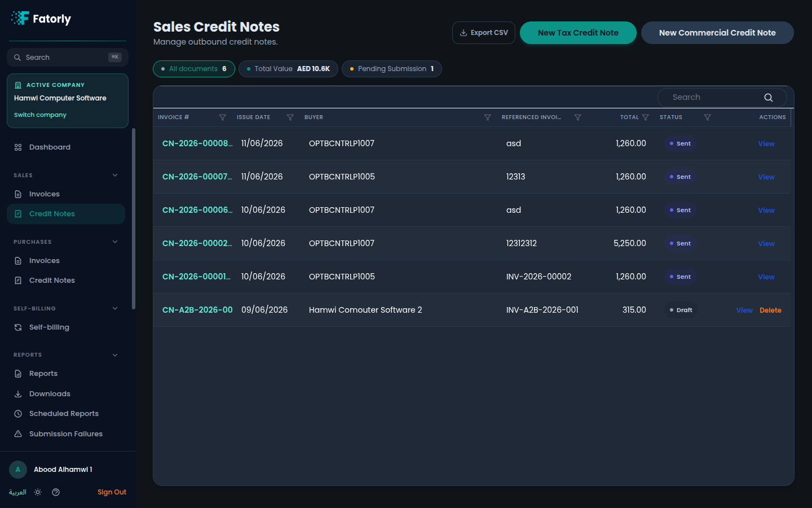Open credit note number CN-2026-00001
The width and height of the screenshot is (812, 508).
click(x=197, y=277)
